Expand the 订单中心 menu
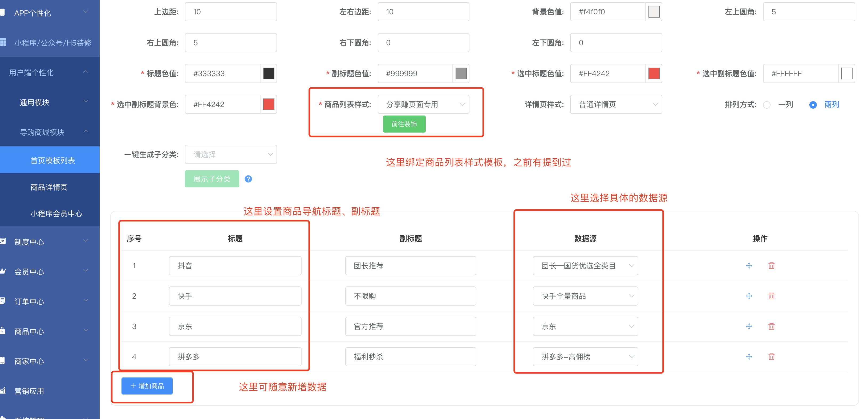Image resolution: width=868 pixels, height=419 pixels. coord(50,301)
